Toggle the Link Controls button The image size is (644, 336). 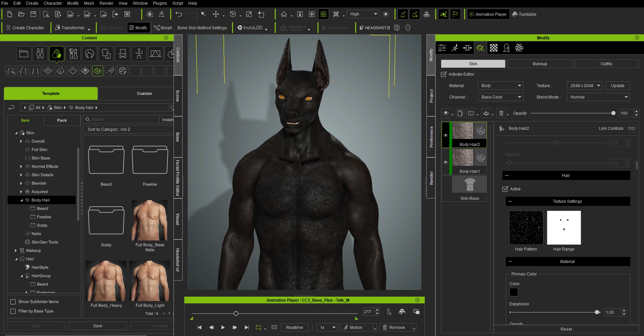tap(632, 128)
